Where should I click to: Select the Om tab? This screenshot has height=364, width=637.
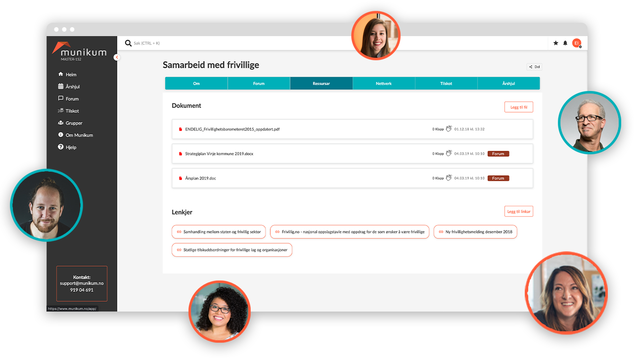196,84
